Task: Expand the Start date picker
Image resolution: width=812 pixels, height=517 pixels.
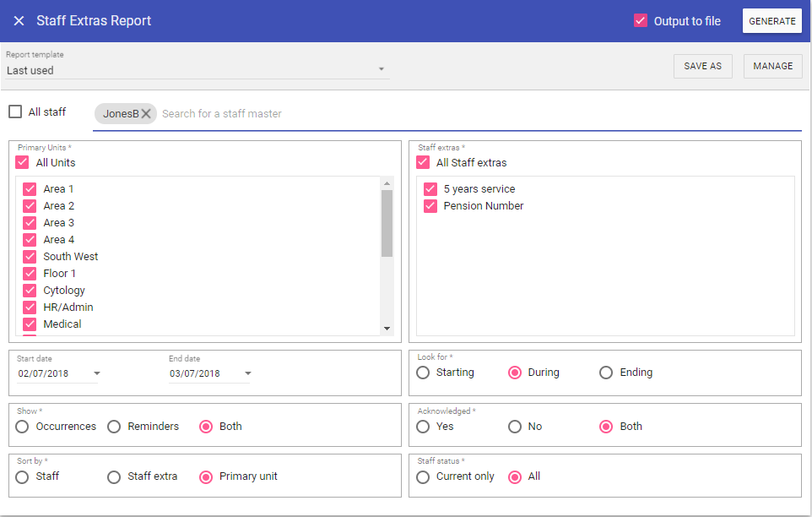Action: (x=97, y=373)
